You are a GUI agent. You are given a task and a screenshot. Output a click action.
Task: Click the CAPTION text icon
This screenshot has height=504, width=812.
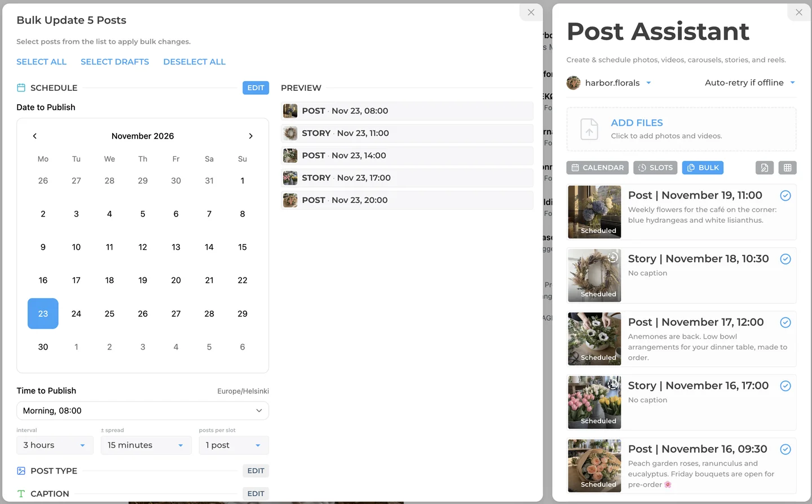click(x=21, y=494)
